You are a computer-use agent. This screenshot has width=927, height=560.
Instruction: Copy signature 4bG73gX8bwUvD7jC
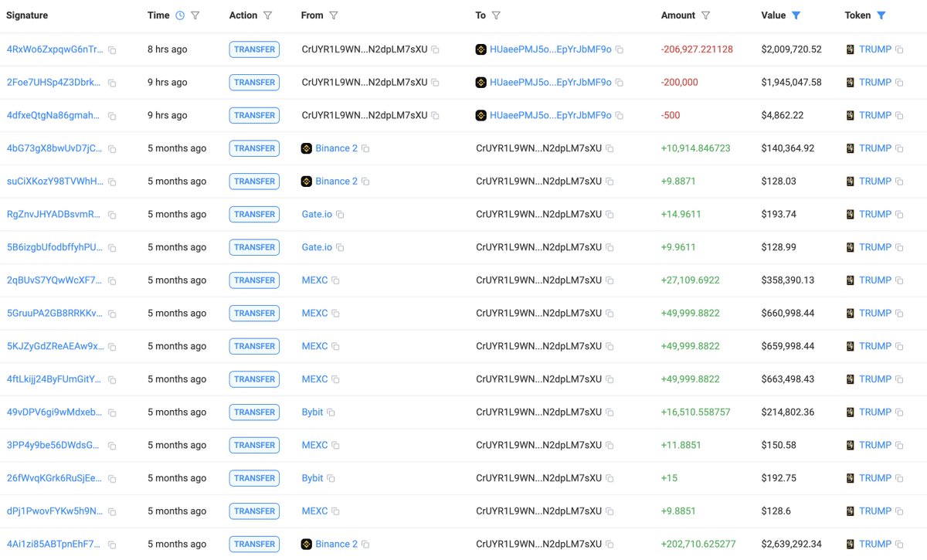point(112,149)
